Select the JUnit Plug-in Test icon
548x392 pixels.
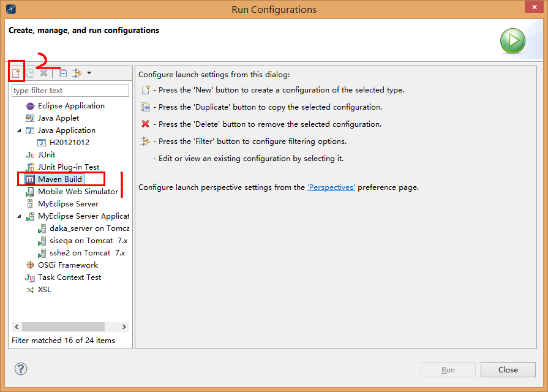click(31, 167)
